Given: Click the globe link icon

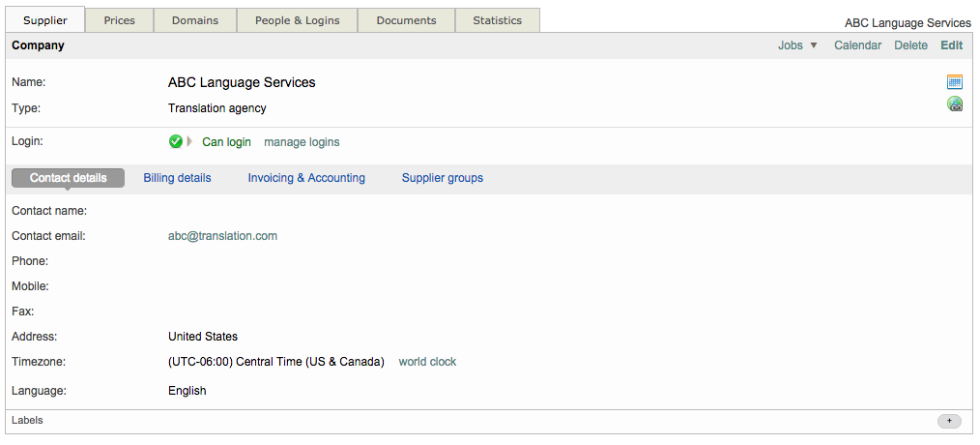Looking at the screenshot, I should click(955, 104).
